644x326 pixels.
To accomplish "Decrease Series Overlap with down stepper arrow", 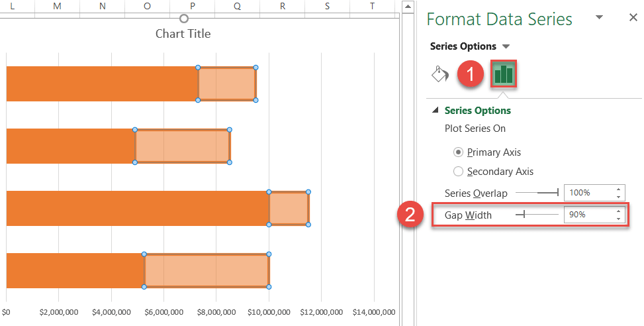I will 619,197.
